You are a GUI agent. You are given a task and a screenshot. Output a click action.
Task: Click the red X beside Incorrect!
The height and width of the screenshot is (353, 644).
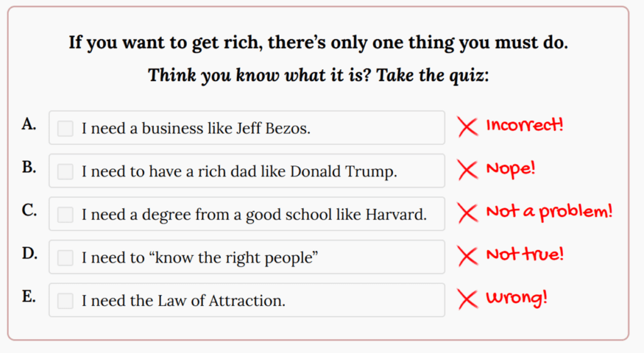[x=467, y=127]
